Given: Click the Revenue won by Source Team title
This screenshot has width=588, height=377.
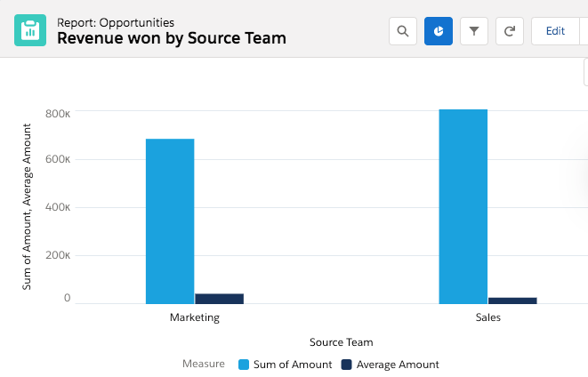Looking at the screenshot, I should 172,38.
